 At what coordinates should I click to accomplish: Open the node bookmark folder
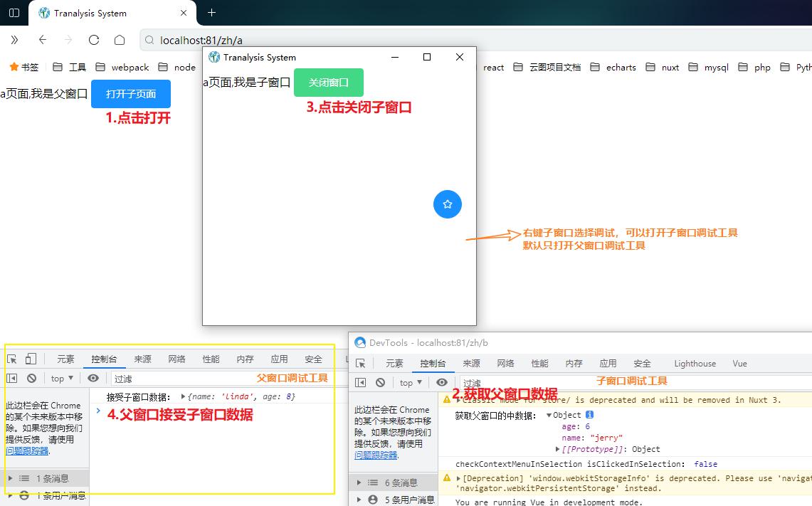coord(177,68)
